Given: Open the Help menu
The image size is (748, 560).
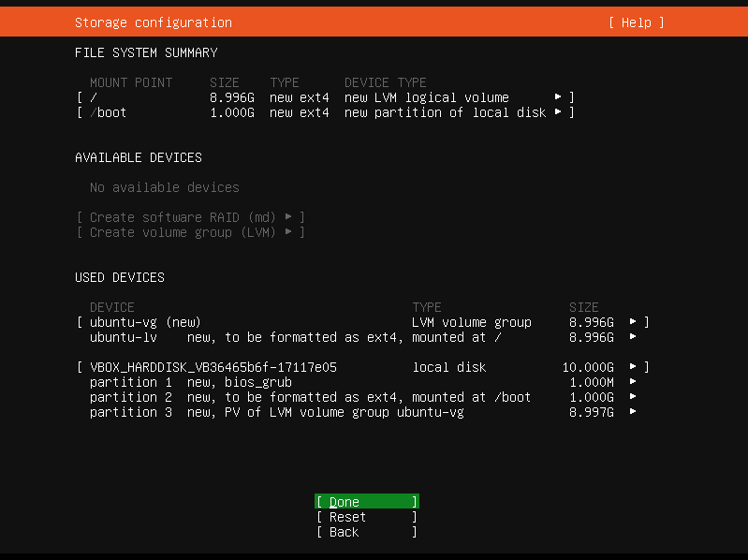Looking at the screenshot, I should point(636,22).
